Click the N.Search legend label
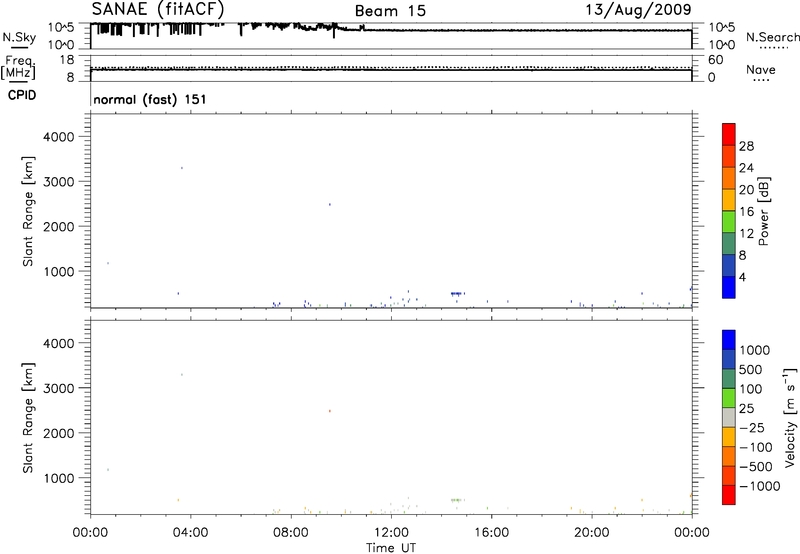The height and width of the screenshot is (554, 800). point(772,37)
